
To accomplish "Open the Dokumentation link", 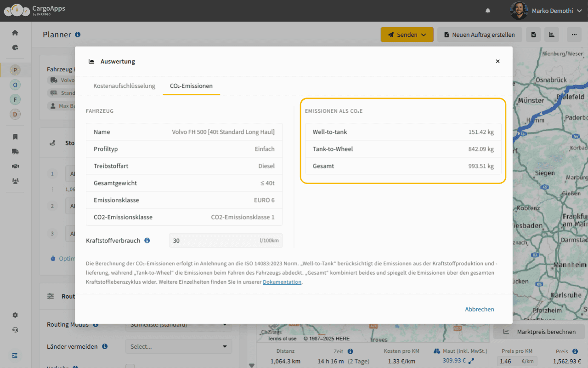I will pos(282,282).
